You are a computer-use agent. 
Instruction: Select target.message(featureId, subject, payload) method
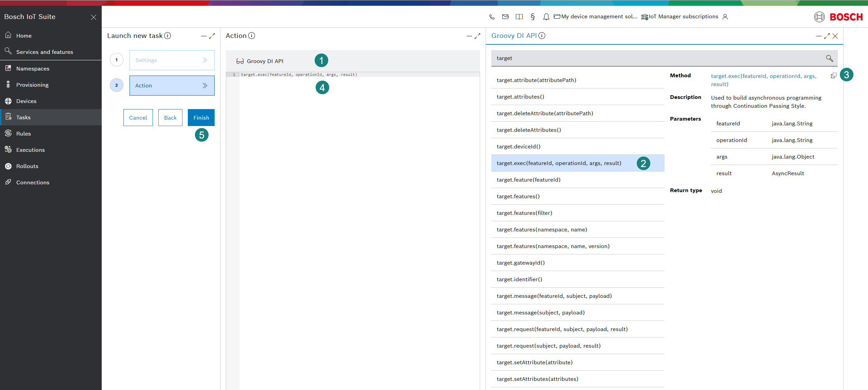(578, 296)
